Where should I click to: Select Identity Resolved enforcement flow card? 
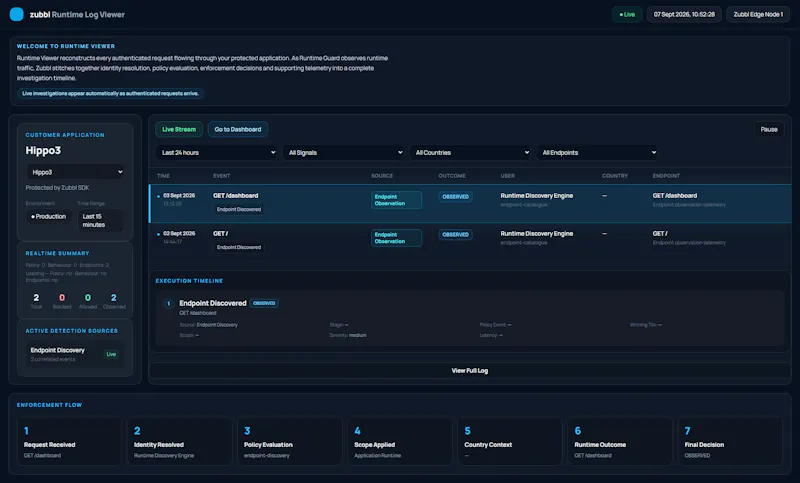180,442
